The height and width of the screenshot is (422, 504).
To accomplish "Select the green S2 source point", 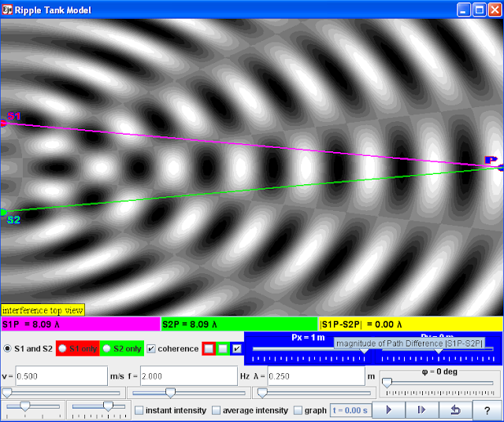I will [x=3, y=212].
